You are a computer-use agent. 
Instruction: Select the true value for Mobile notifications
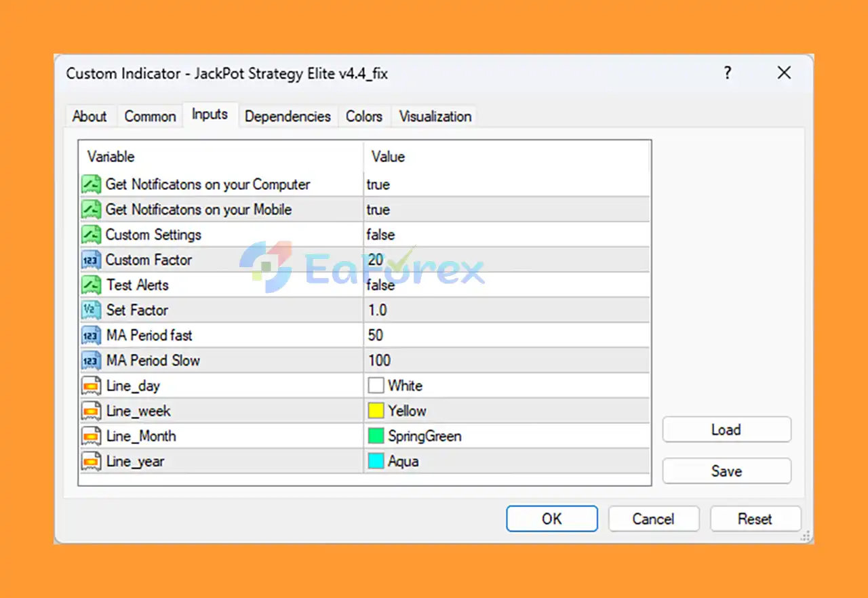click(378, 210)
